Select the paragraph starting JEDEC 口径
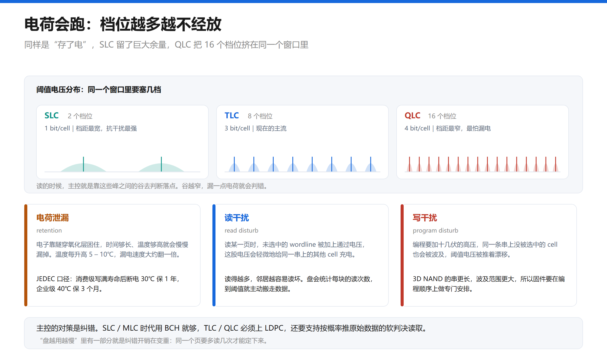The width and height of the screenshot is (607, 364). pyautogui.click(x=108, y=284)
